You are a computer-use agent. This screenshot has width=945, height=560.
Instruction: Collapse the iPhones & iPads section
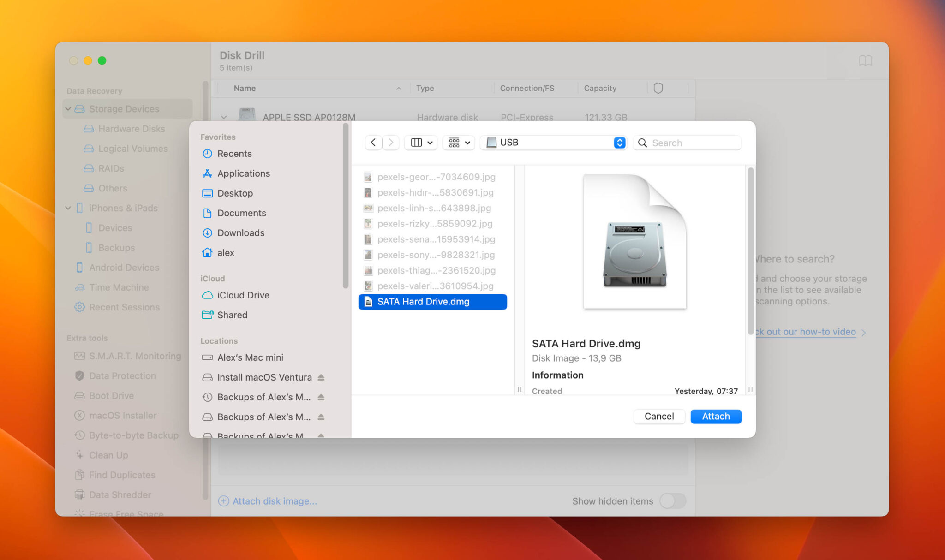pos(68,208)
